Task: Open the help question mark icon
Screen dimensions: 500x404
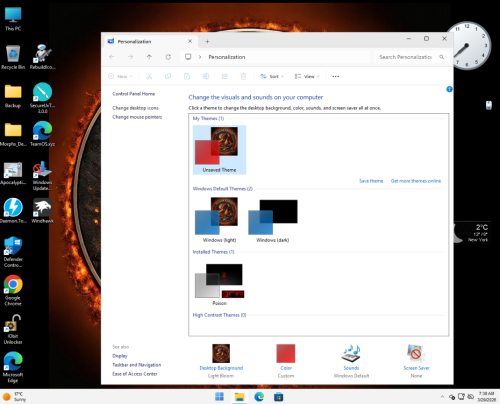Action: pyautogui.click(x=449, y=89)
